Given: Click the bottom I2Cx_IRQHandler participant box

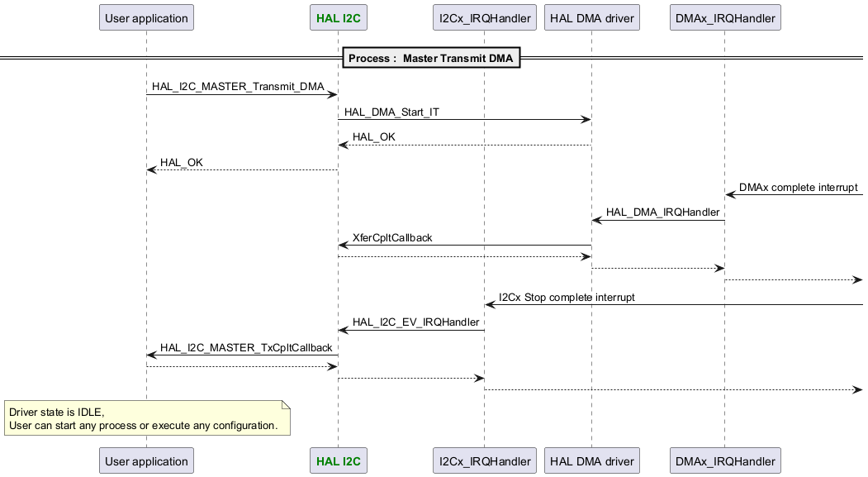Looking at the screenshot, I should pos(484,461).
